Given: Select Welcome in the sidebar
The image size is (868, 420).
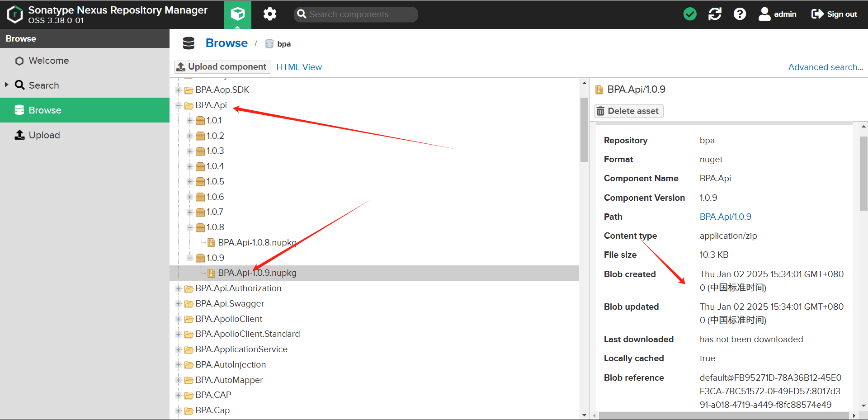Looking at the screenshot, I should [85, 61].
